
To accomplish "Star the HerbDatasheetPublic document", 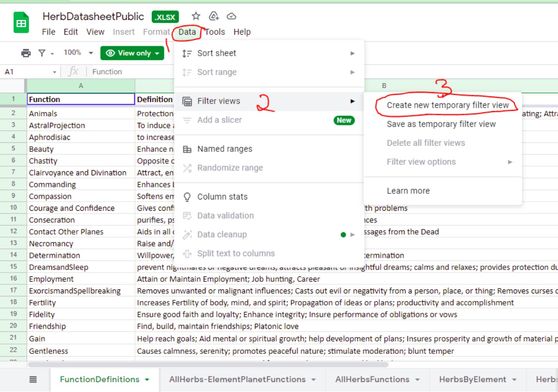I will click(196, 16).
